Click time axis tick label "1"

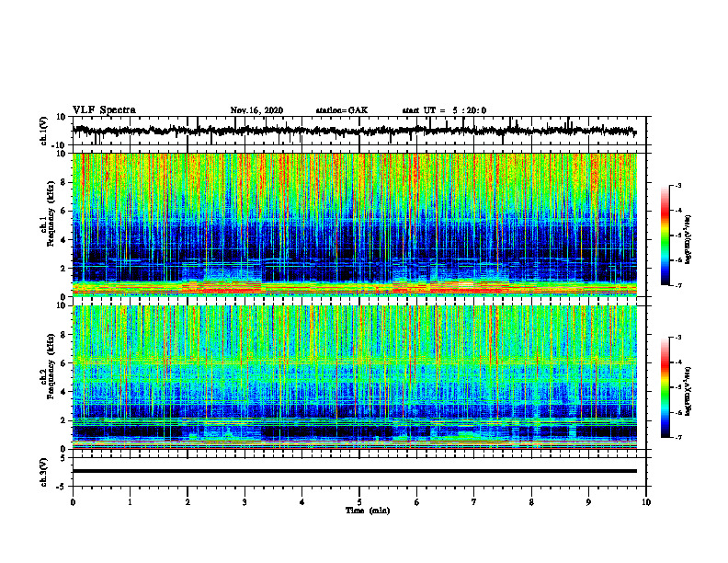[130, 502]
